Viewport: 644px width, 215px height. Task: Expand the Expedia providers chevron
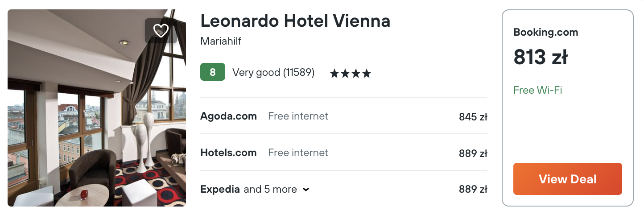(x=306, y=190)
